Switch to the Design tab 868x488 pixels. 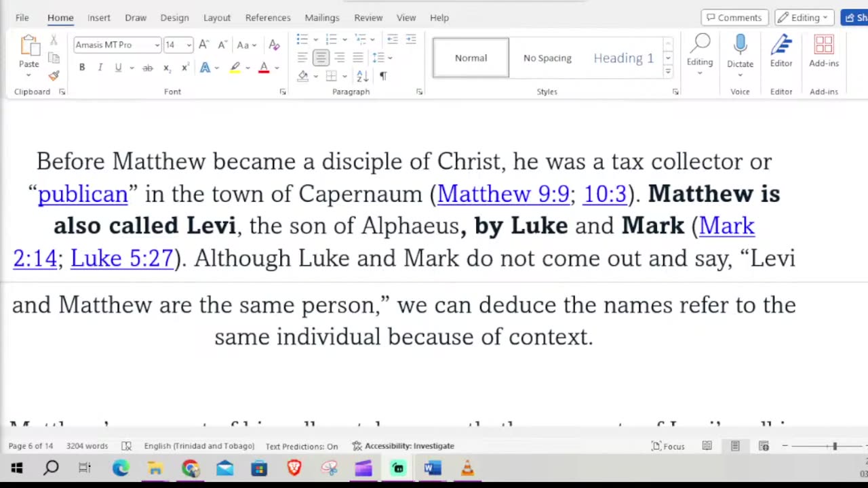(174, 18)
